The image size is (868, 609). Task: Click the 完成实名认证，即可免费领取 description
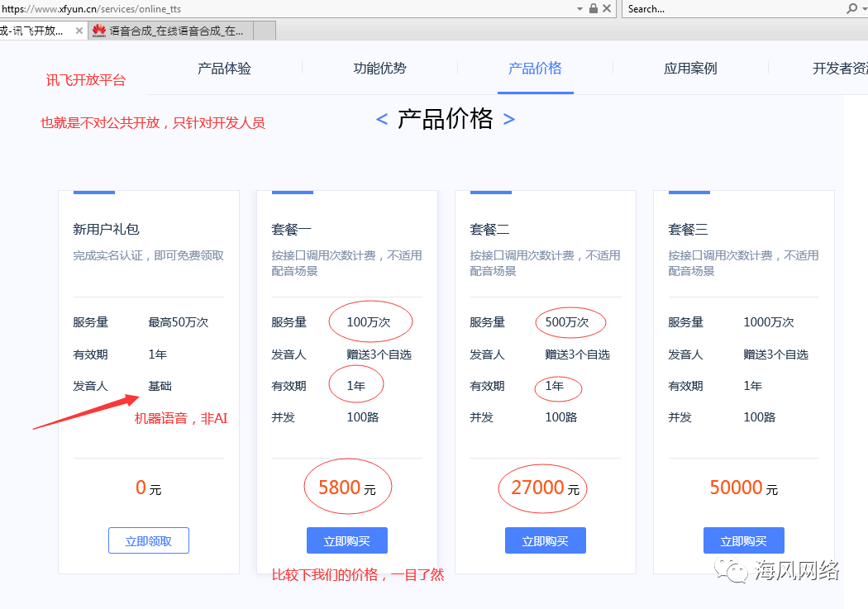tap(148, 255)
